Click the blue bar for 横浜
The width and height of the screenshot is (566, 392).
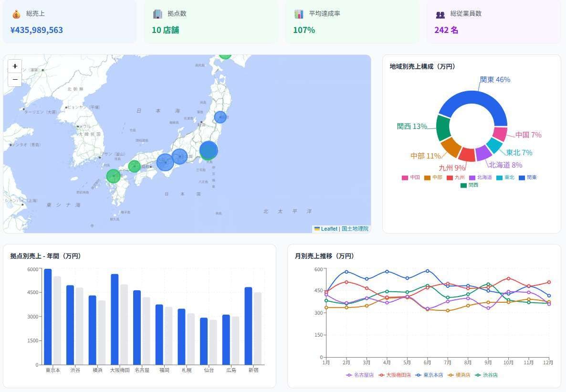pyautogui.click(x=93, y=330)
